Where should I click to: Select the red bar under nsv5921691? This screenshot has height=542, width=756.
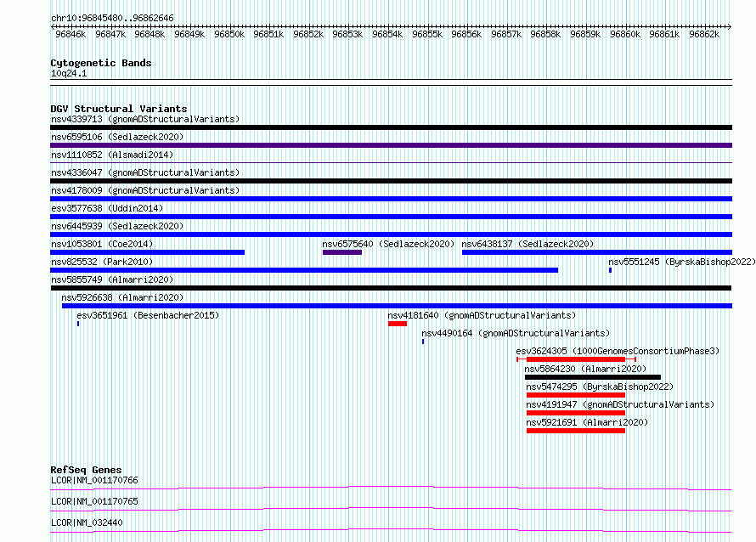[576, 431]
